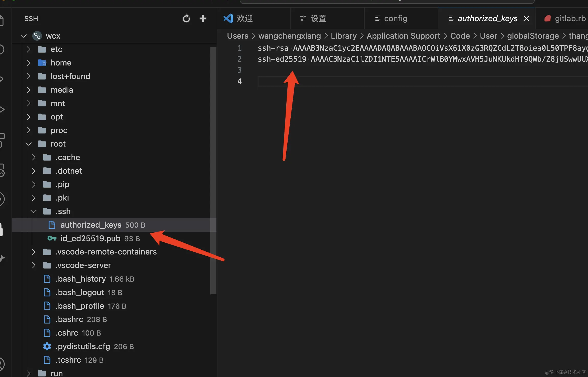The image size is (588, 377).
Task: Expand the .vscode-server folder
Action: click(34, 265)
